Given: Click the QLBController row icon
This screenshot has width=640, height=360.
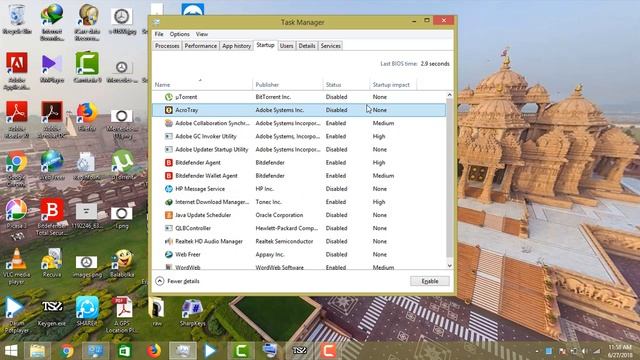Looking at the screenshot, I should point(169,228).
